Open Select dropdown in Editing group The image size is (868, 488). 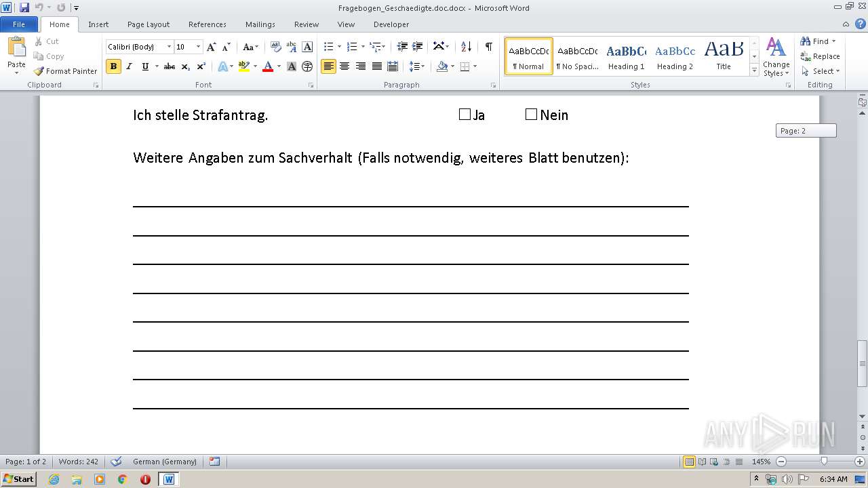click(821, 71)
